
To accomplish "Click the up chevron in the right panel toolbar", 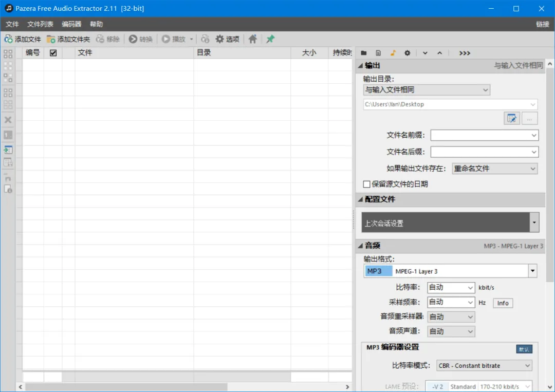I will (439, 53).
